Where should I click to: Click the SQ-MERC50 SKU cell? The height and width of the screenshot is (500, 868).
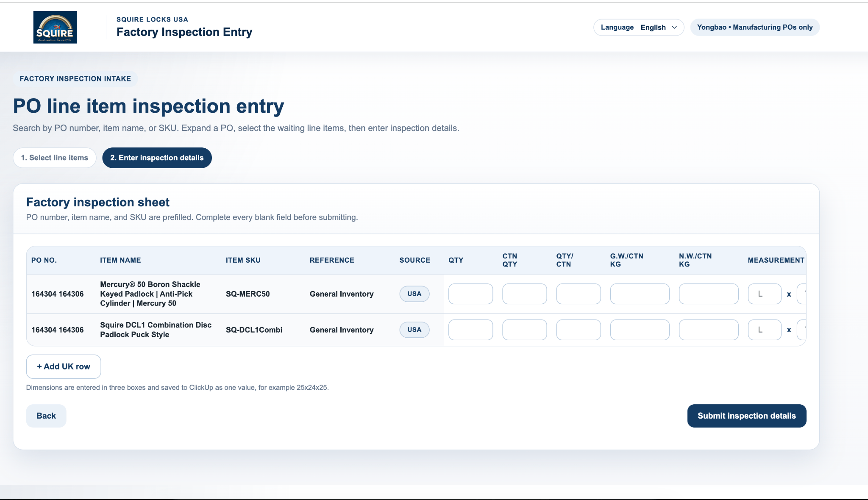248,294
